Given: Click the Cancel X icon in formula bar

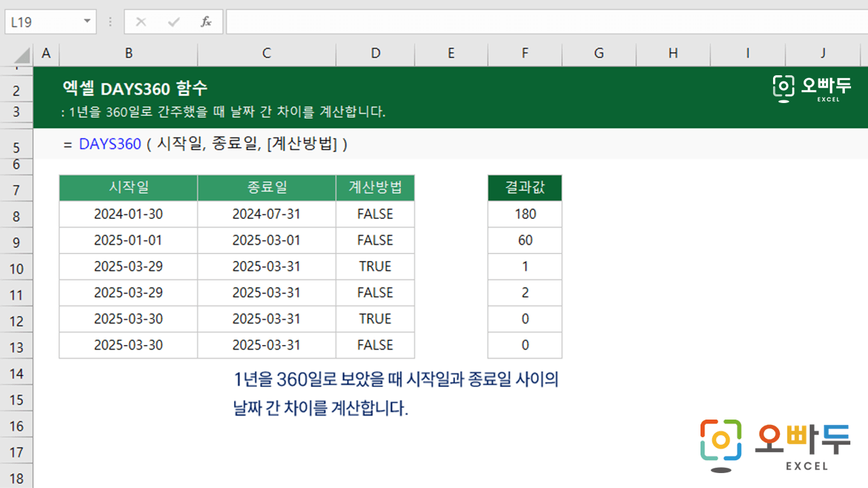Looking at the screenshot, I should tap(141, 22).
